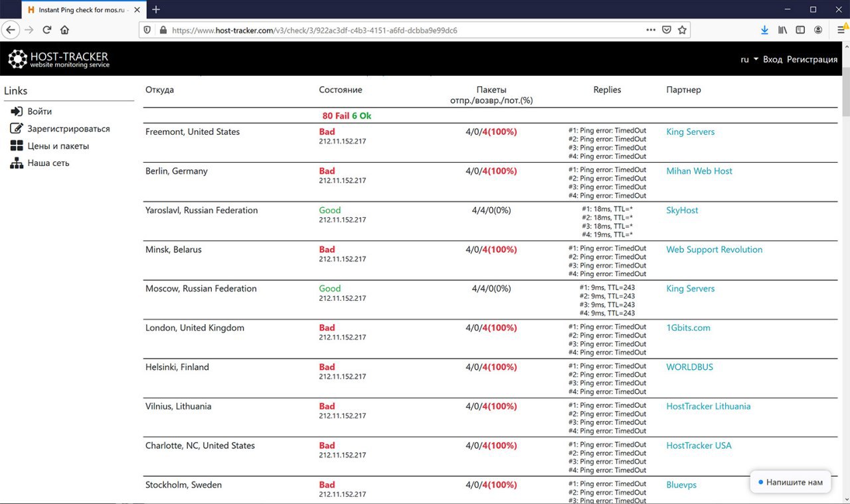Image resolution: width=850 pixels, height=504 pixels.
Task: Click the Регистрация link in header
Action: point(812,59)
